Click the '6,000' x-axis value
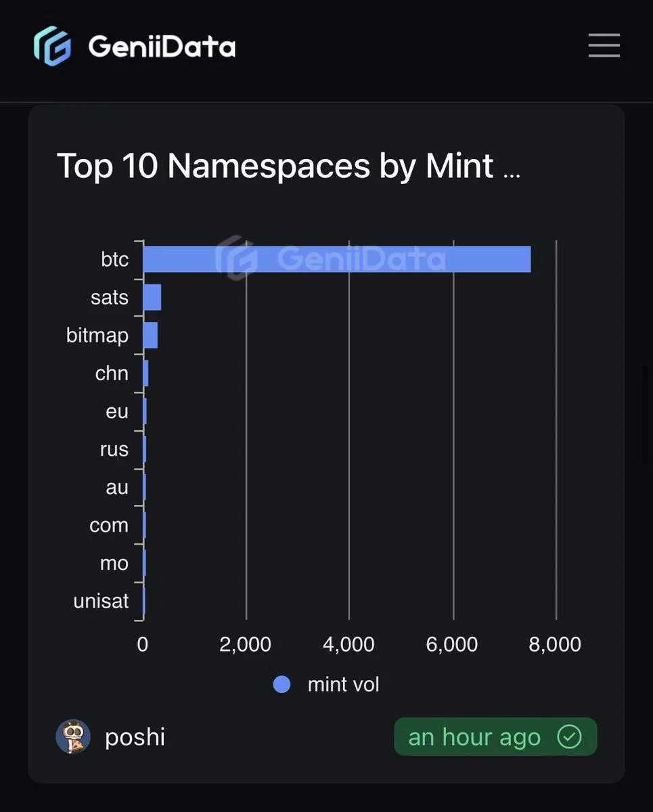Screen dimensions: 653x812 click(452, 644)
